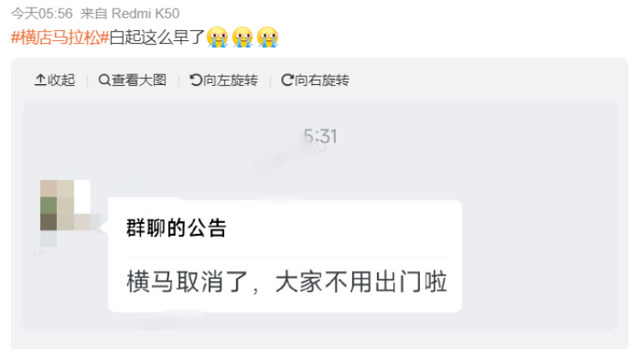Click the 横马取消了 announcement message text
This screenshot has width=644, height=349.
286,282
